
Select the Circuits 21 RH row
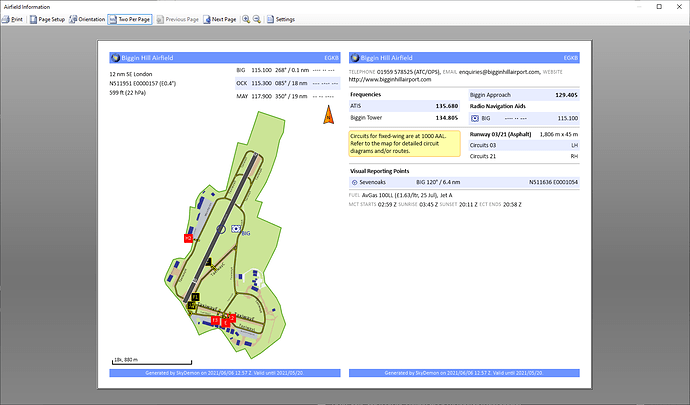click(524, 156)
